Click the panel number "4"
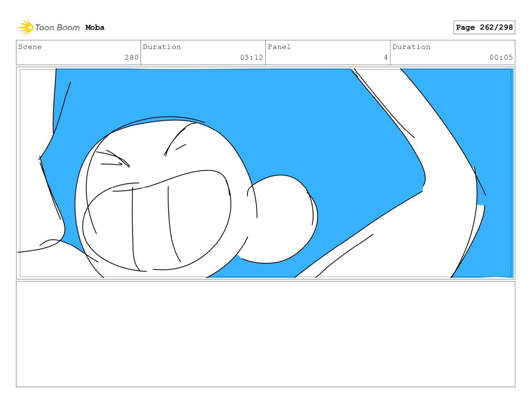The image size is (532, 411). 386,57
